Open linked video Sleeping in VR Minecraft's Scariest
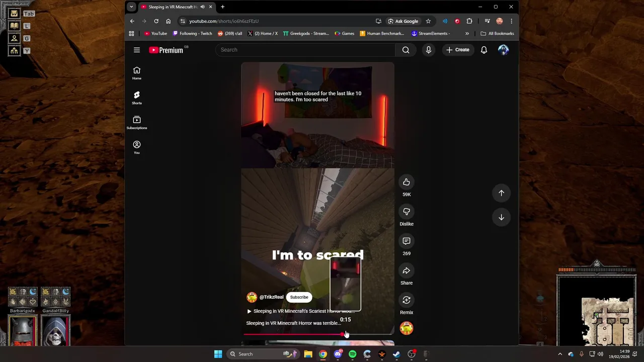 click(301, 311)
